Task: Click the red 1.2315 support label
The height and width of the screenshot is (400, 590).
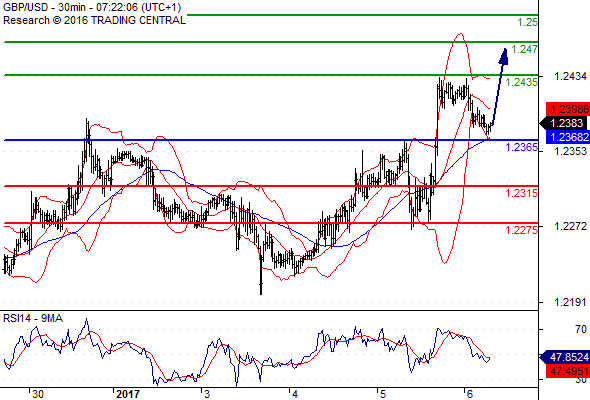Action: (522, 193)
